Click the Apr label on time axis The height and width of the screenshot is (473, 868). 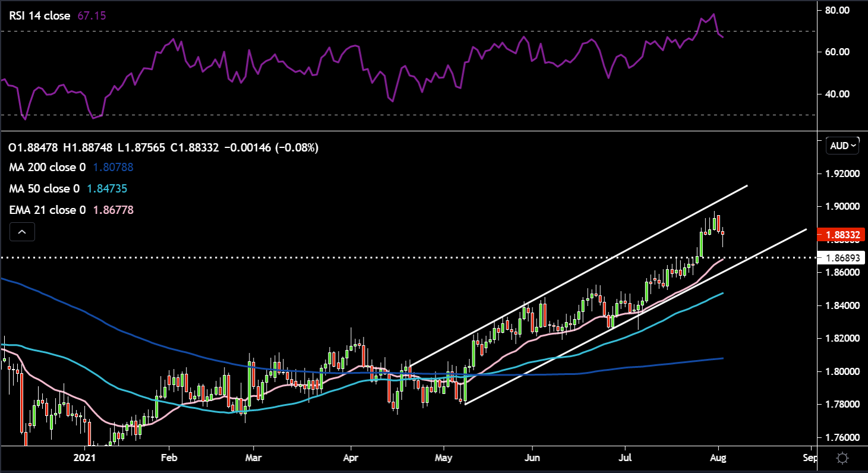351,459
